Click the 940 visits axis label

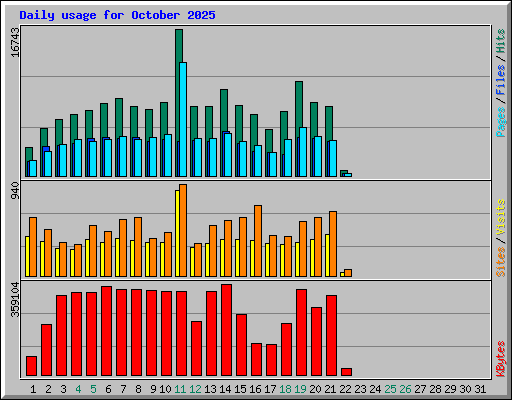point(15,191)
